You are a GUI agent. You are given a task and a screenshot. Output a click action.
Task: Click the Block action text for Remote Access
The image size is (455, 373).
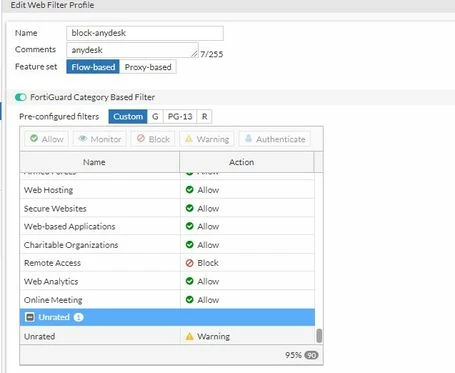[x=208, y=263]
